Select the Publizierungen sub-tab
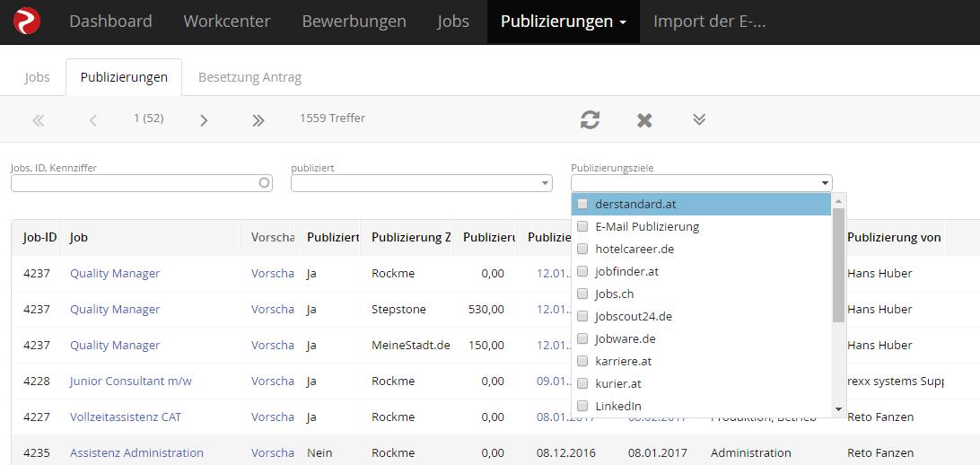 124,77
